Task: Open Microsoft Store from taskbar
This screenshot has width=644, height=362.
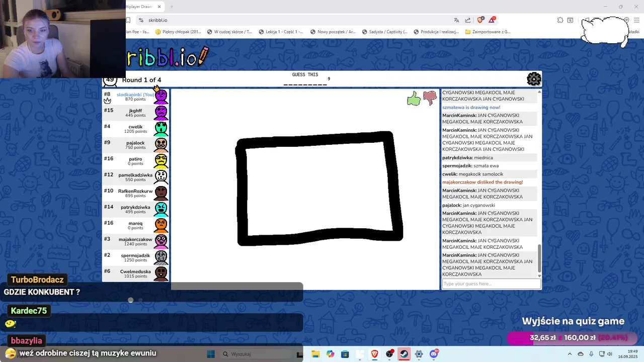Action: click(x=345, y=354)
